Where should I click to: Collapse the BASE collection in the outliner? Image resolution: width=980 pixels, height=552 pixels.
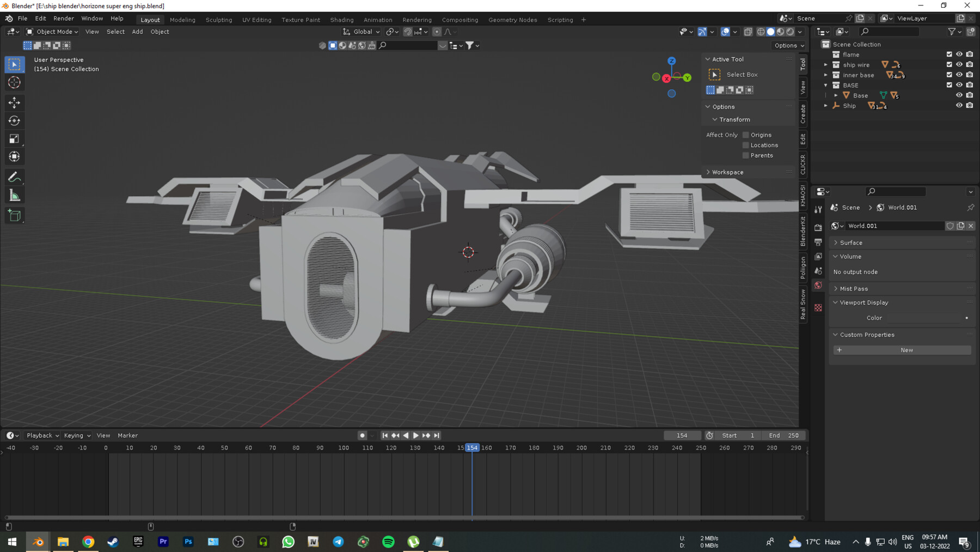tap(826, 85)
